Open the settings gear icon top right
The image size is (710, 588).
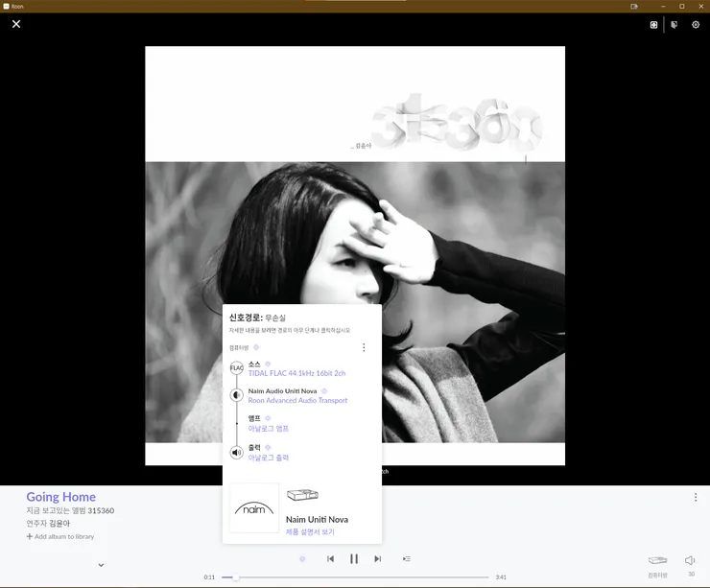tap(696, 24)
